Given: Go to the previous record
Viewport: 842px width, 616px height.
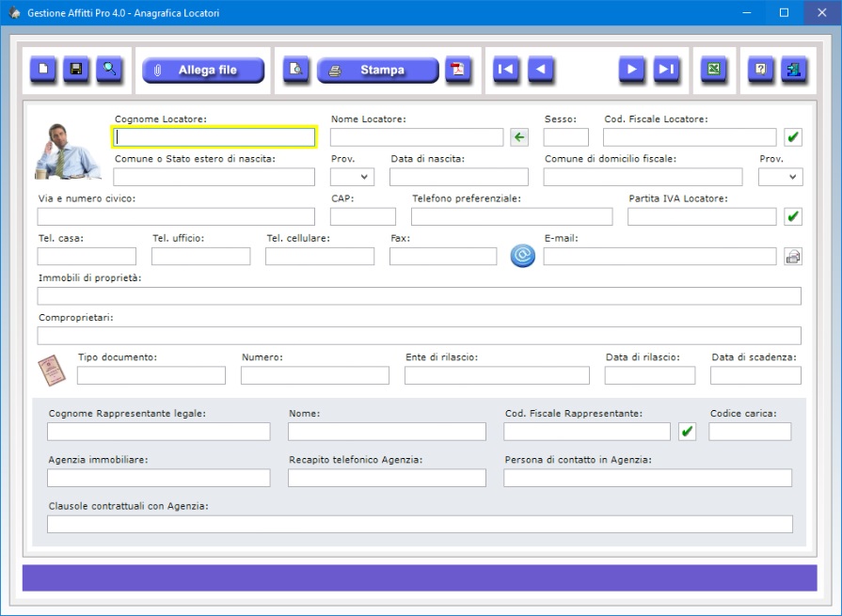Looking at the screenshot, I should [x=540, y=70].
